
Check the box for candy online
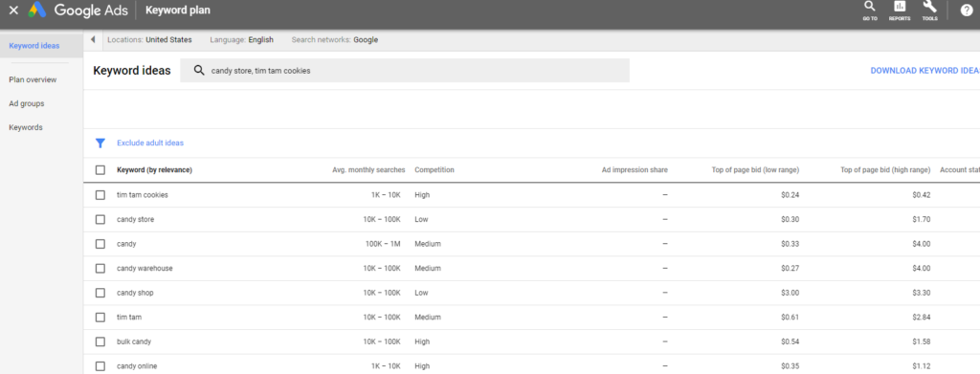pyautogui.click(x=100, y=366)
